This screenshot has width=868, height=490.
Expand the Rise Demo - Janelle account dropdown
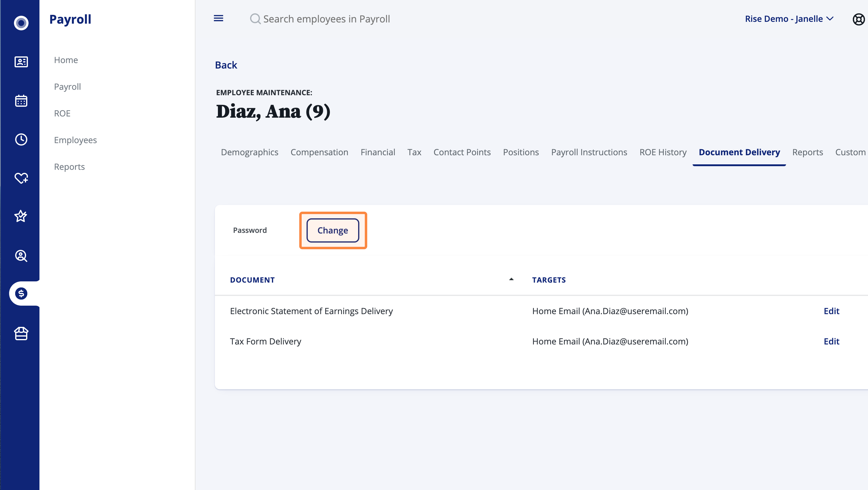pos(789,19)
